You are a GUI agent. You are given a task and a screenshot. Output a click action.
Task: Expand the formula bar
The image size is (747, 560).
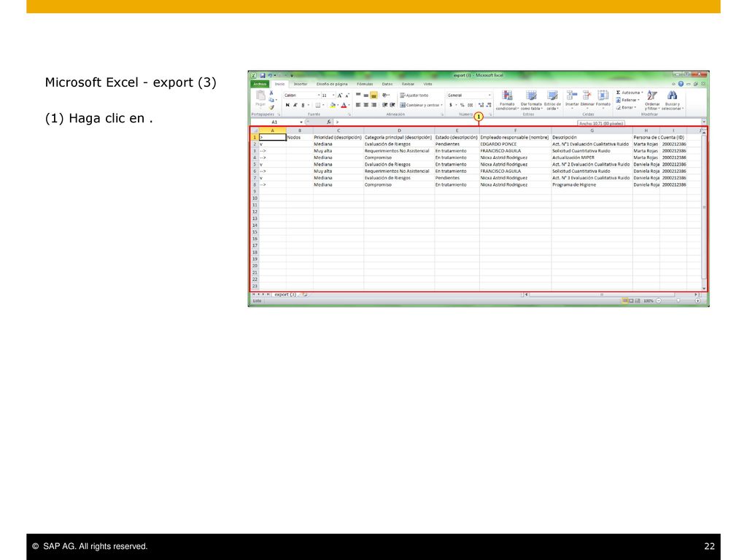pos(704,122)
